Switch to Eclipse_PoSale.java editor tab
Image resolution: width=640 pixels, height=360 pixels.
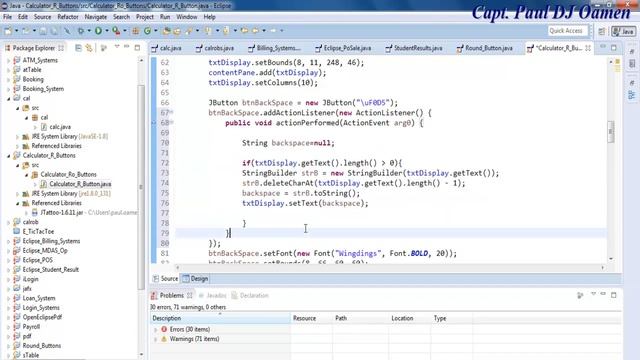click(343, 48)
